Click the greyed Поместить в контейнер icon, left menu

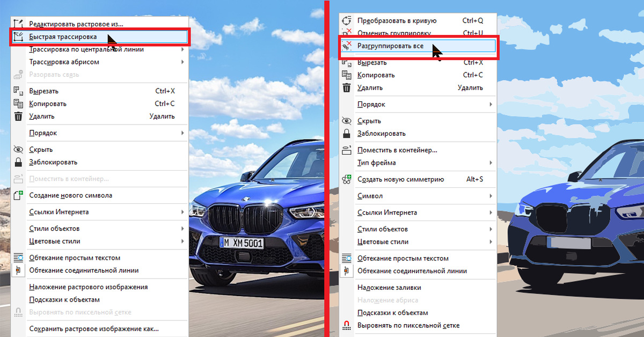pyautogui.click(x=19, y=179)
